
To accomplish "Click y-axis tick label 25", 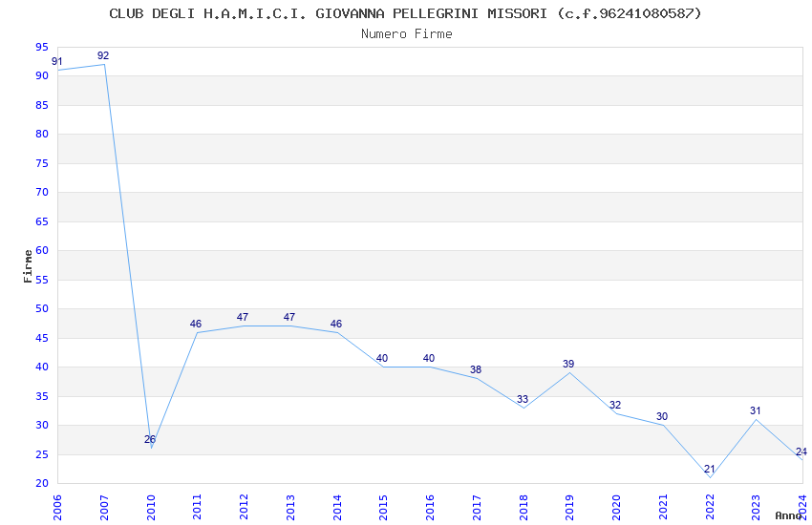I will click(42, 454).
